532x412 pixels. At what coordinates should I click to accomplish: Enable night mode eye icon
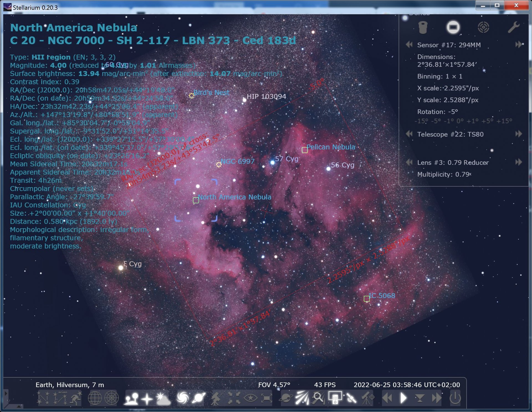point(250,398)
